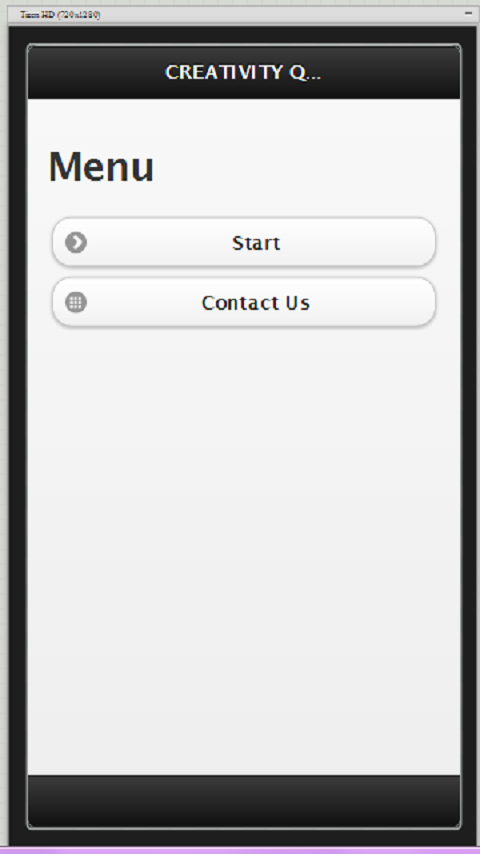Click the dark footer bar

click(244, 801)
